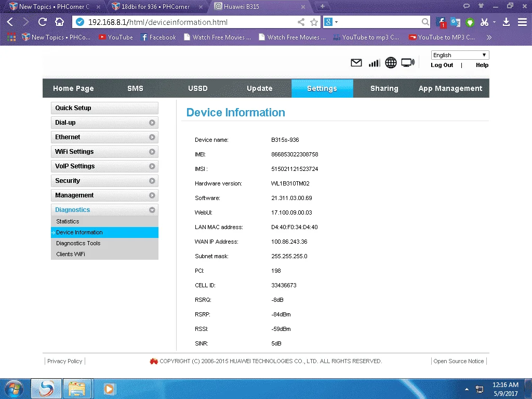Select Device Information sidebar item
532x399 pixels.
[x=104, y=232]
